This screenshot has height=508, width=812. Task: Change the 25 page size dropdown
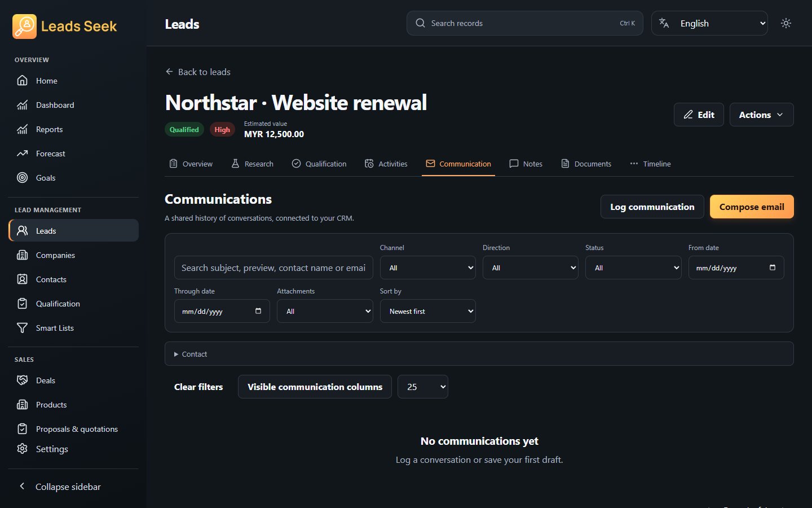pyautogui.click(x=423, y=387)
